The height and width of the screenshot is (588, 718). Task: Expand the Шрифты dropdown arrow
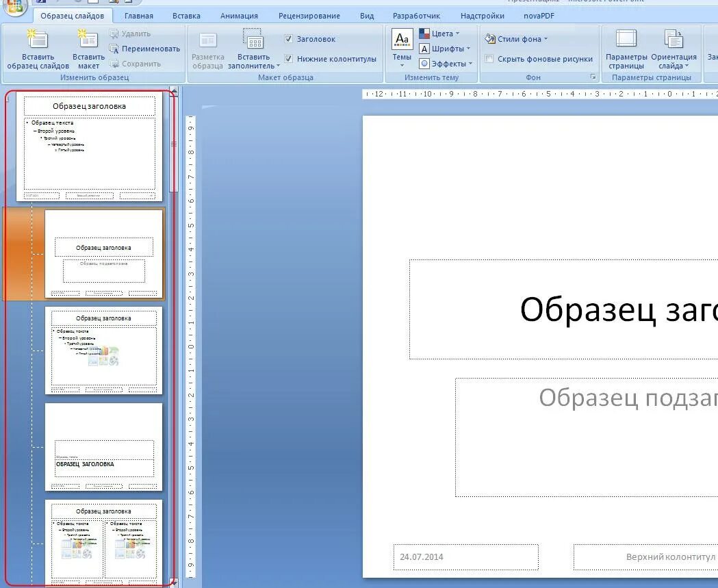pos(468,49)
